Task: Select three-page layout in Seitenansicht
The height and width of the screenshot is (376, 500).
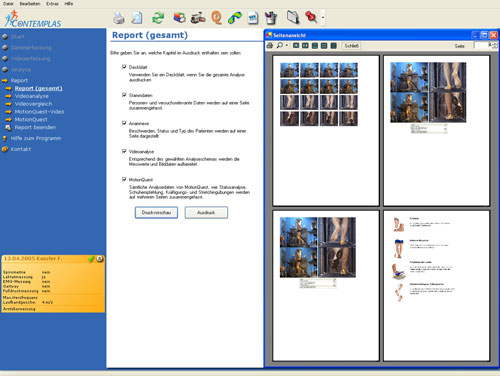Action: pos(314,46)
